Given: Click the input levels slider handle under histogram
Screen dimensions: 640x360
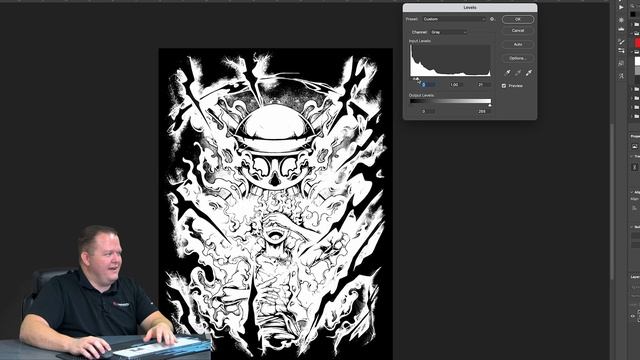Looking at the screenshot, I should [x=417, y=79].
